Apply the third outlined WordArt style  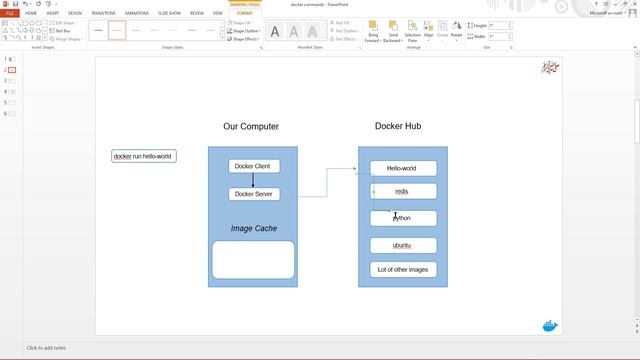pos(312,31)
